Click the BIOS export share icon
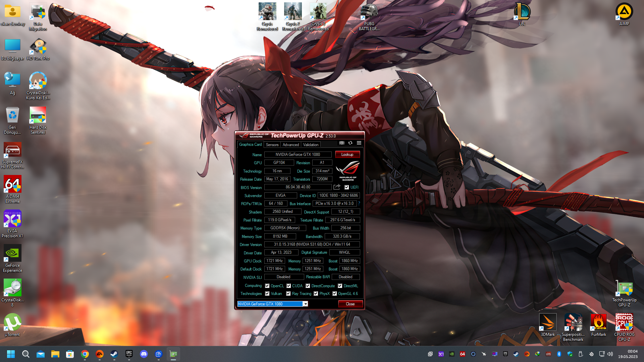The height and width of the screenshot is (362, 644). click(x=337, y=187)
